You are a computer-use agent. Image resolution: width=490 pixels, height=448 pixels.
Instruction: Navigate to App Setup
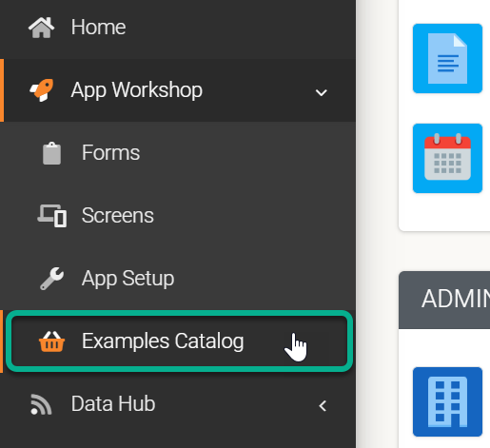(x=127, y=279)
